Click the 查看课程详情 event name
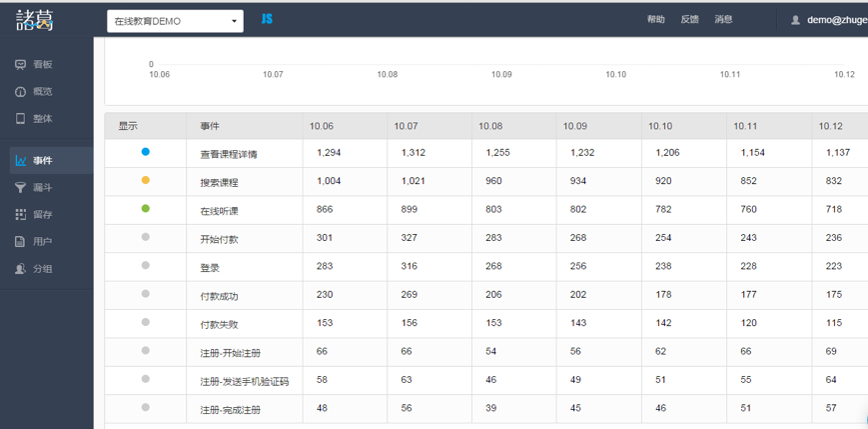868x429 pixels. coord(229,155)
